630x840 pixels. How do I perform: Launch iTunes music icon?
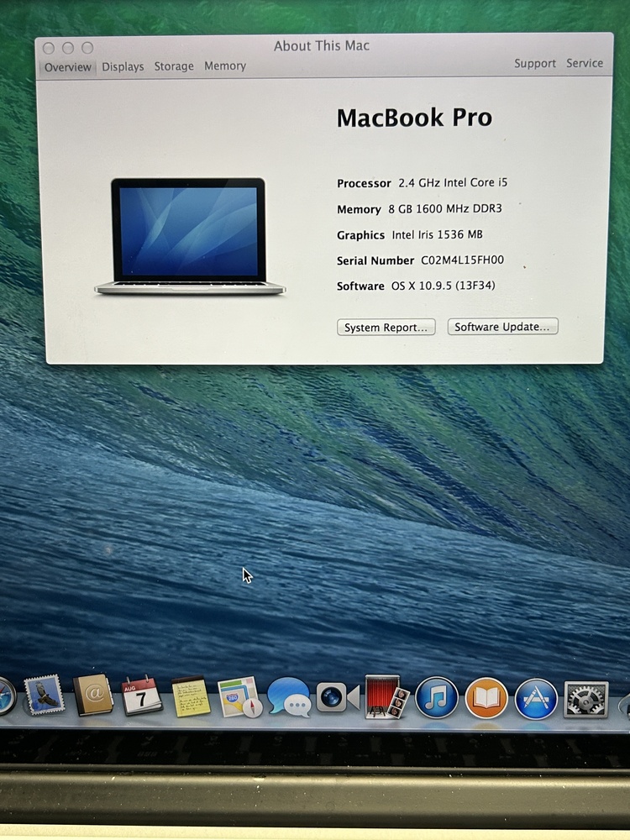[437, 697]
